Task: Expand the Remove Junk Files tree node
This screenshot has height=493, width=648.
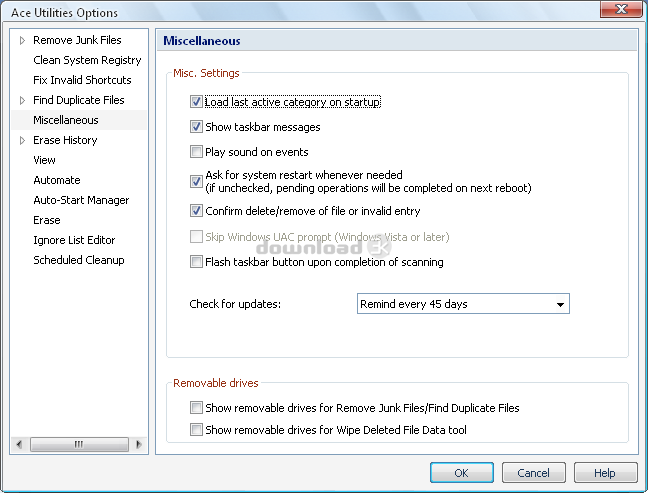Action: pyautogui.click(x=22, y=40)
